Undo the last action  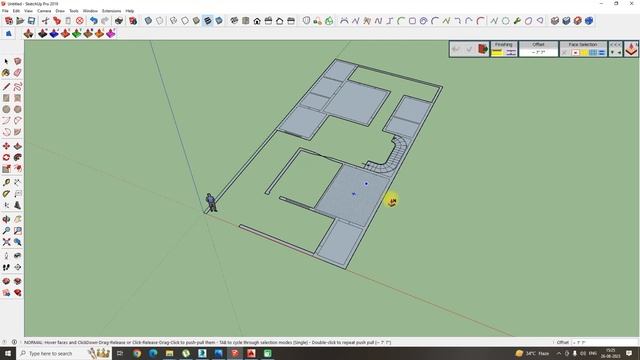pyautogui.click(x=93, y=20)
